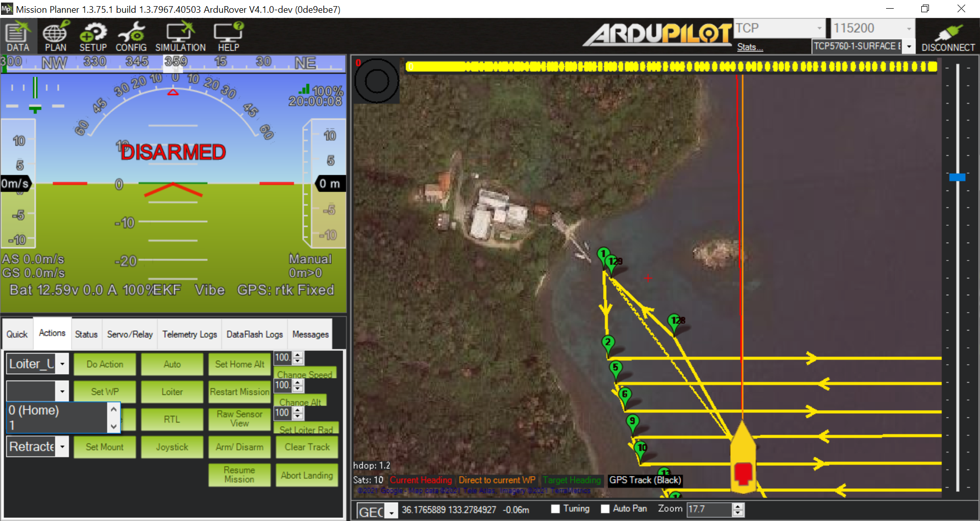Switch to the DataFlash Logs tab
This screenshot has width=980, height=521.
[x=254, y=335]
